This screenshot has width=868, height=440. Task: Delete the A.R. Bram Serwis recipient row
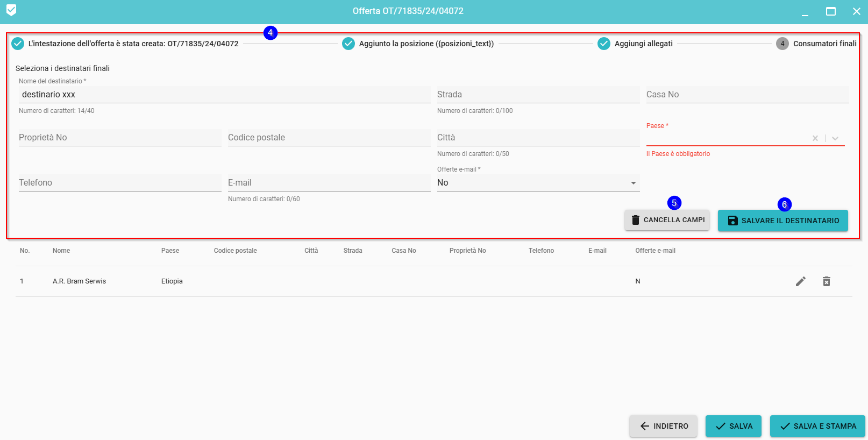826,281
